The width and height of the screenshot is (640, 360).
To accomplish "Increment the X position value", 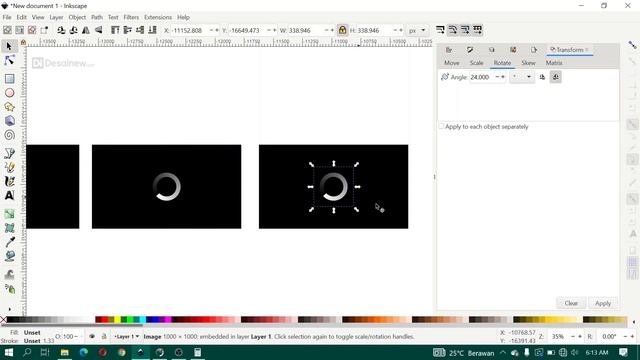I will point(216,30).
